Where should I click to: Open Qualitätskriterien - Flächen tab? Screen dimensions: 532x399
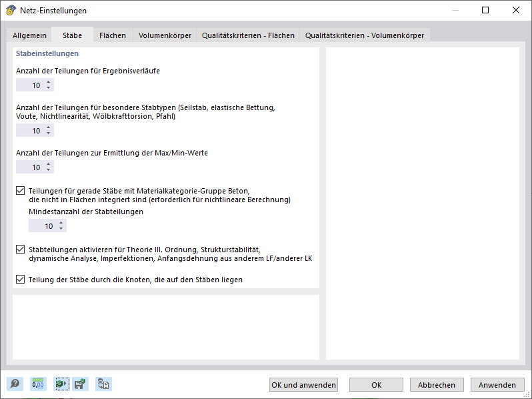click(248, 35)
